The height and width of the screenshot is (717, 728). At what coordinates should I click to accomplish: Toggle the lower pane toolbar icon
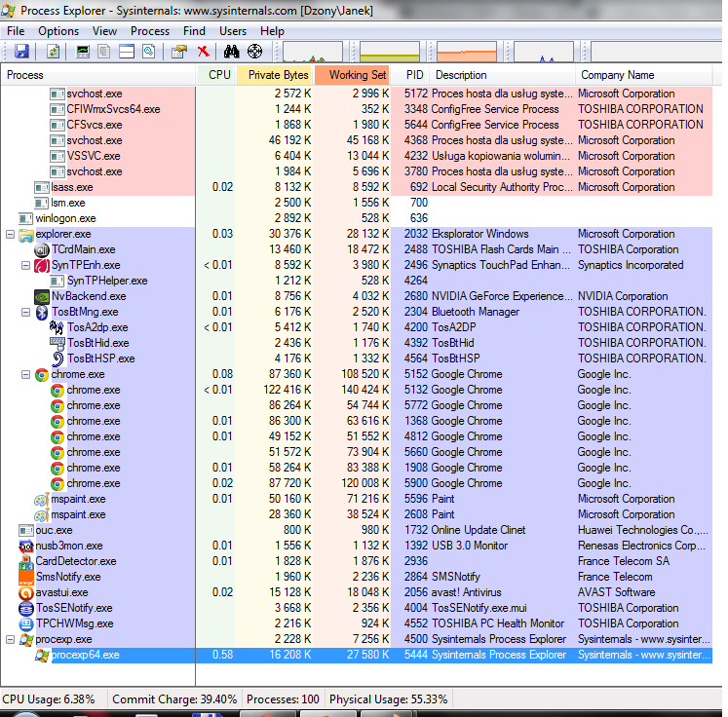tap(127, 51)
